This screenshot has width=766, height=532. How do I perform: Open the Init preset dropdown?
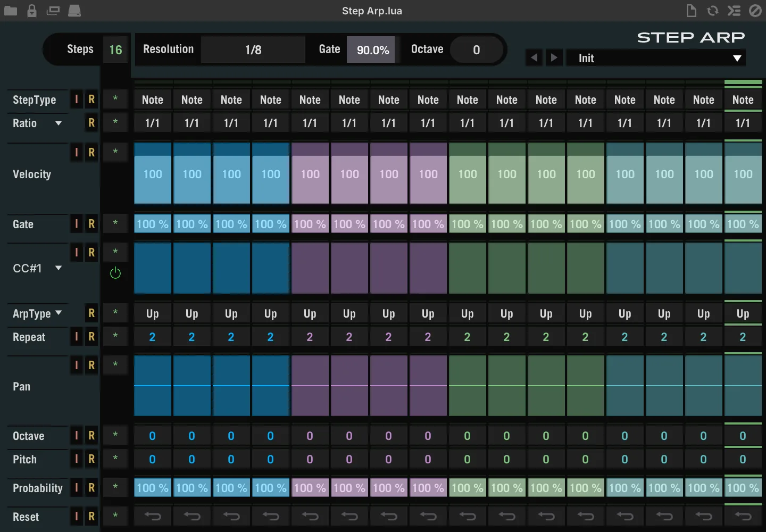point(655,58)
